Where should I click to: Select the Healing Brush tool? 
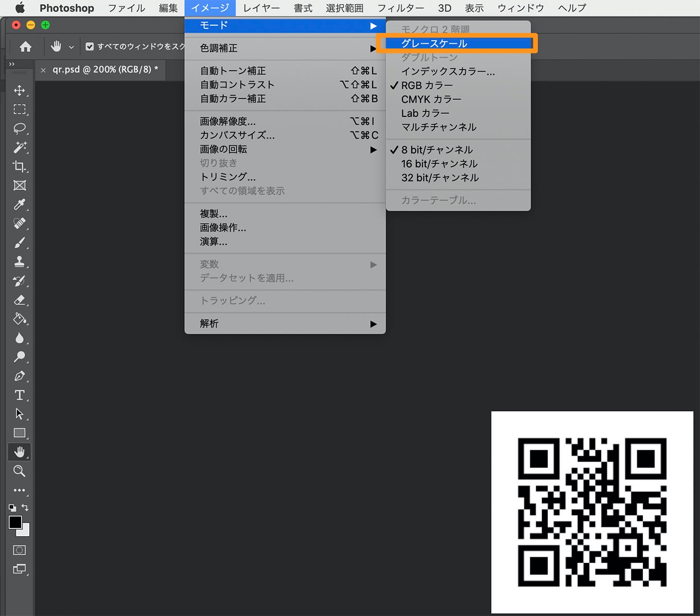pyautogui.click(x=20, y=224)
